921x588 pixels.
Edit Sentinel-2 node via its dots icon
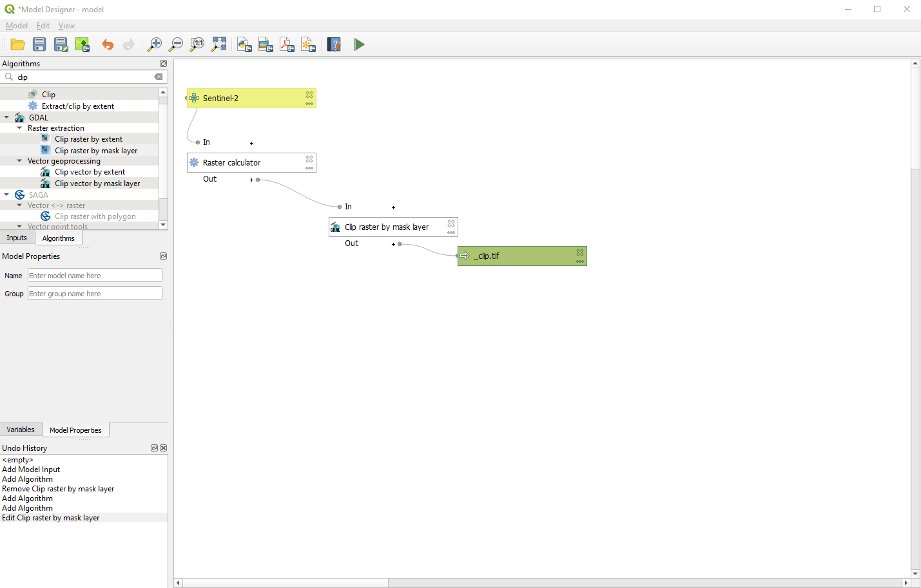pyautogui.click(x=309, y=104)
